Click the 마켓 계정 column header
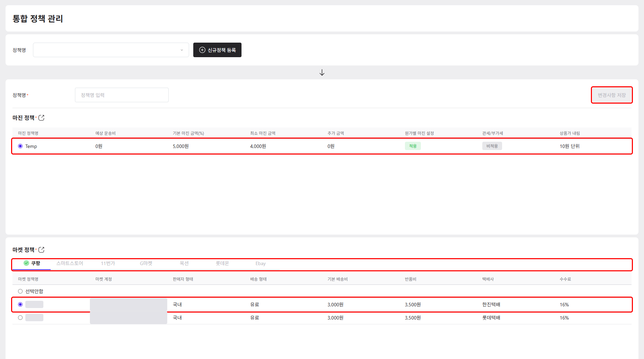The height and width of the screenshot is (359, 644). [104, 279]
